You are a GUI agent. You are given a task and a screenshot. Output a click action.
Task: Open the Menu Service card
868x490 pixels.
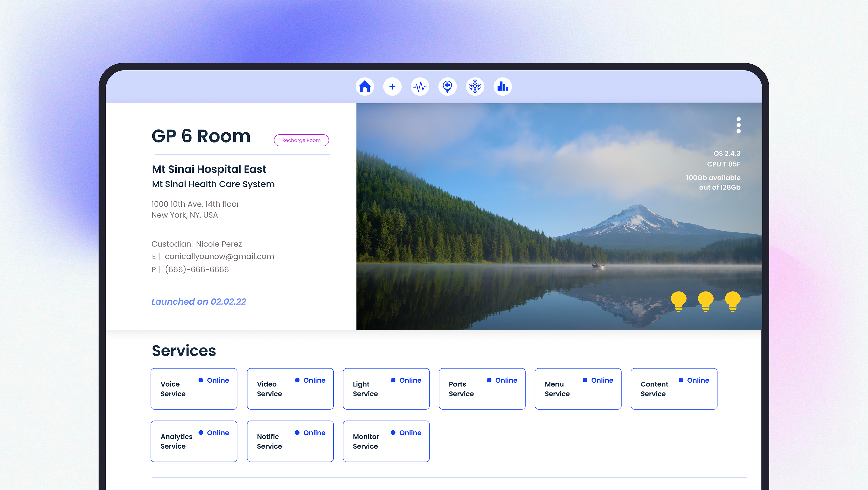pyautogui.click(x=578, y=389)
